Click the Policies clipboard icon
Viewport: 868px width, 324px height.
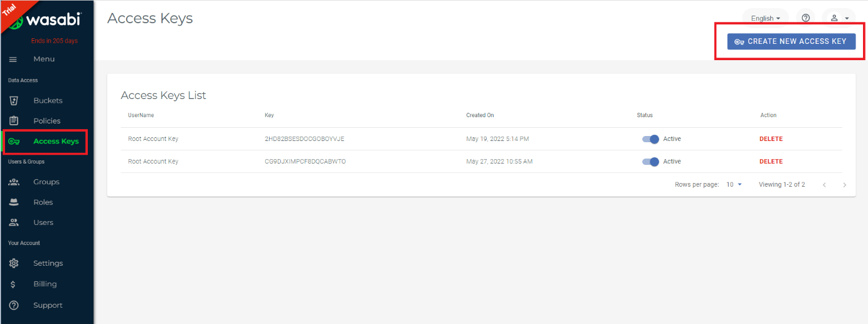[13, 121]
